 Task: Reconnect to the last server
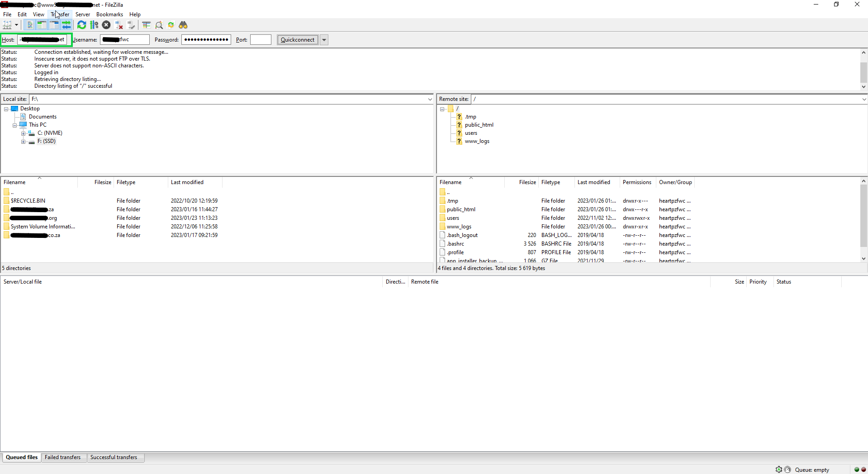[x=131, y=25]
